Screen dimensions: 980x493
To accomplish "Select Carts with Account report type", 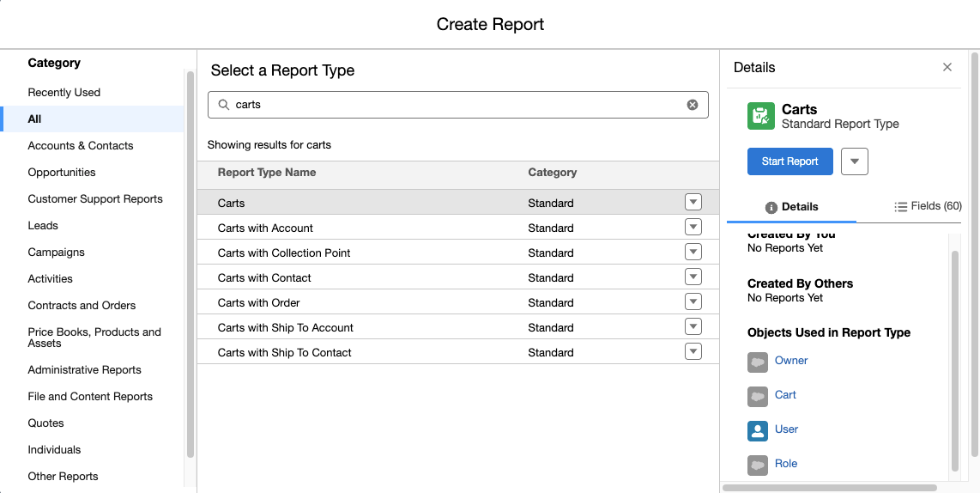I will coord(458,228).
